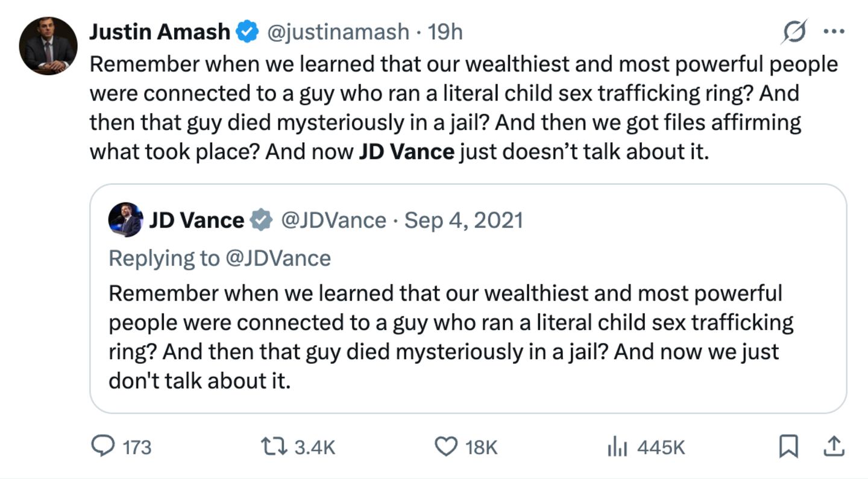Click the 19h timestamp
This screenshot has width=868, height=479.
(x=447, y=31)
